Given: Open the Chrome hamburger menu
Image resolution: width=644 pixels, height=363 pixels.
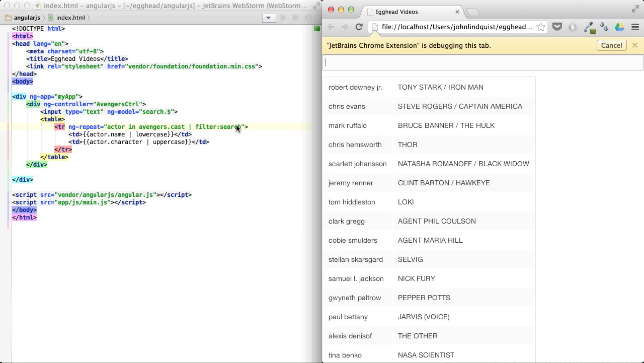Looking at the screenshot, I should coord(635,27).
